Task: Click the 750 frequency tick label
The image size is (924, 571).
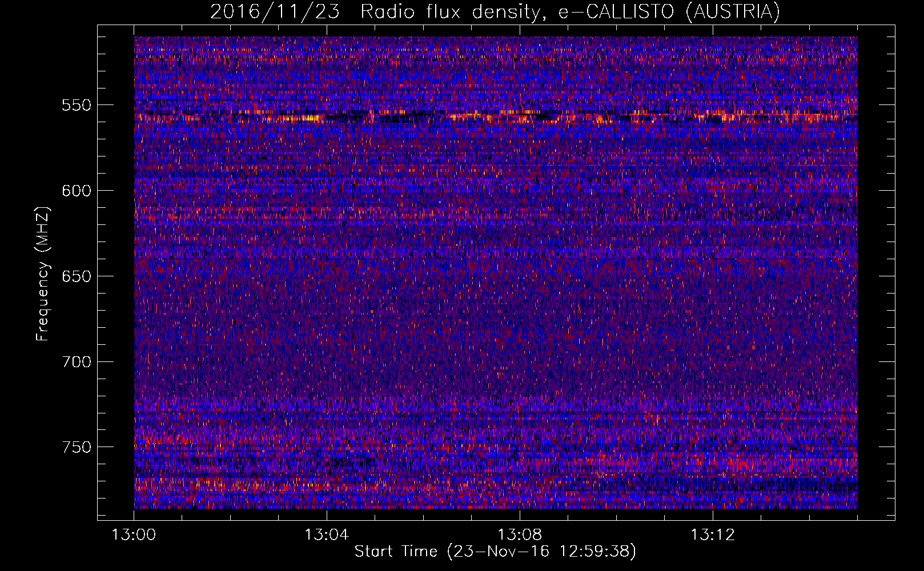Action: point(77,447)
